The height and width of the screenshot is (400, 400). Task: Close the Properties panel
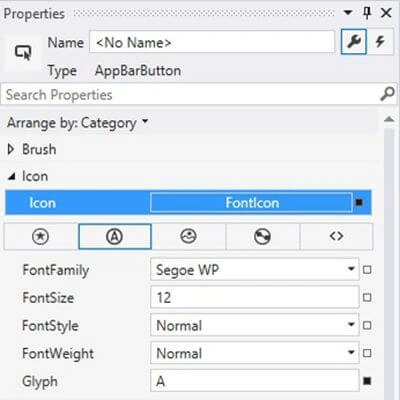386,13
